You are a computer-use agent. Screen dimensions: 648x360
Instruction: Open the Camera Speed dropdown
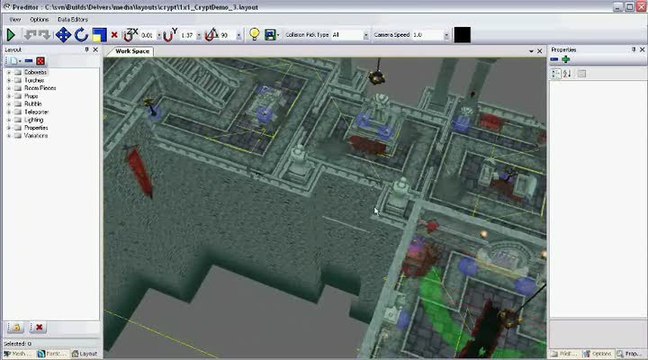[446, 36]
